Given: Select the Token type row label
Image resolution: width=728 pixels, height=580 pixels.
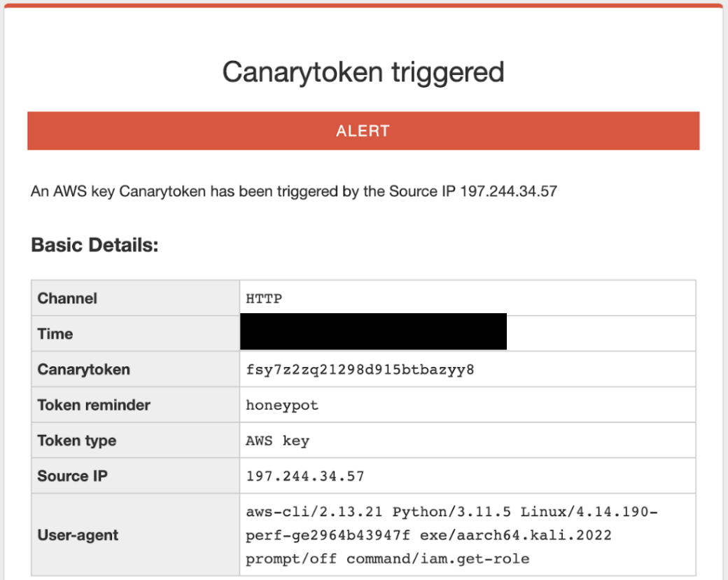Looking at the screenshot, I should tap(77, 441).
